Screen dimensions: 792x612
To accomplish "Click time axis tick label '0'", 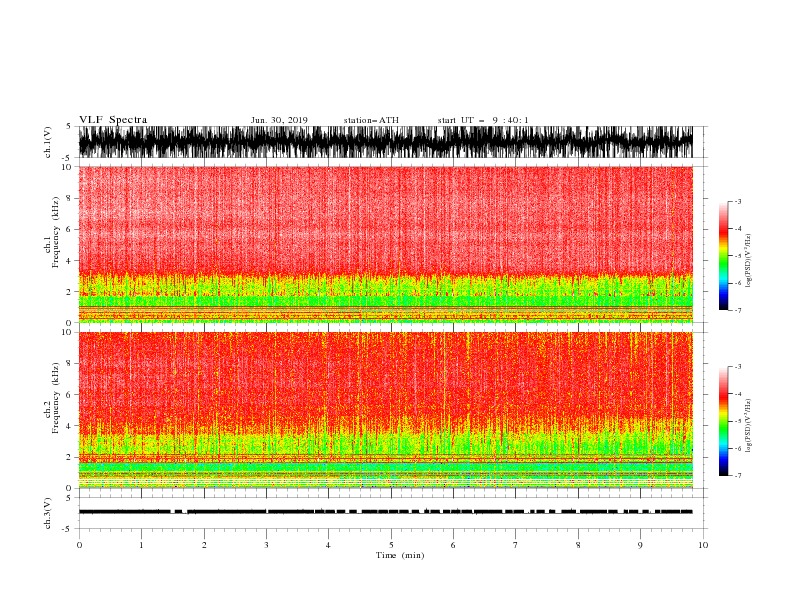I will coord(79,545).
